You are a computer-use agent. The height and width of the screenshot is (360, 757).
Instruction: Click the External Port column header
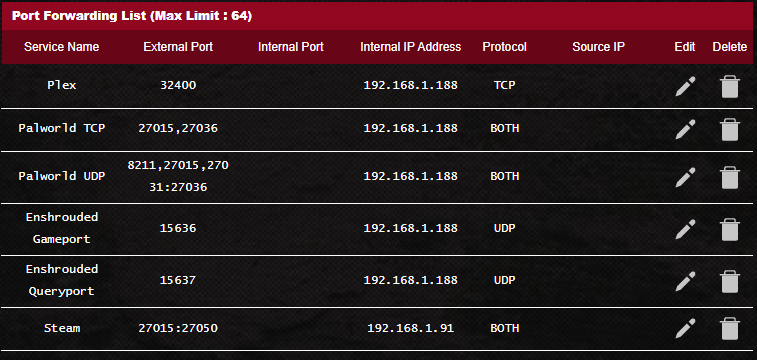tap(178, 47)
